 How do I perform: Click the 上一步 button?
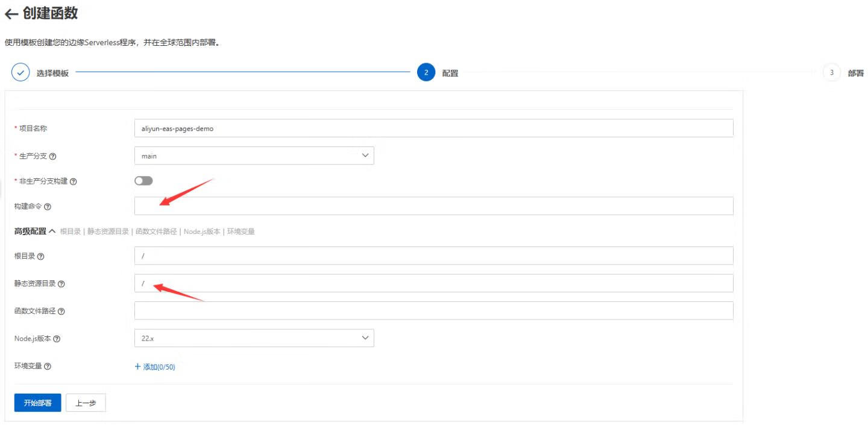(86, 403)
